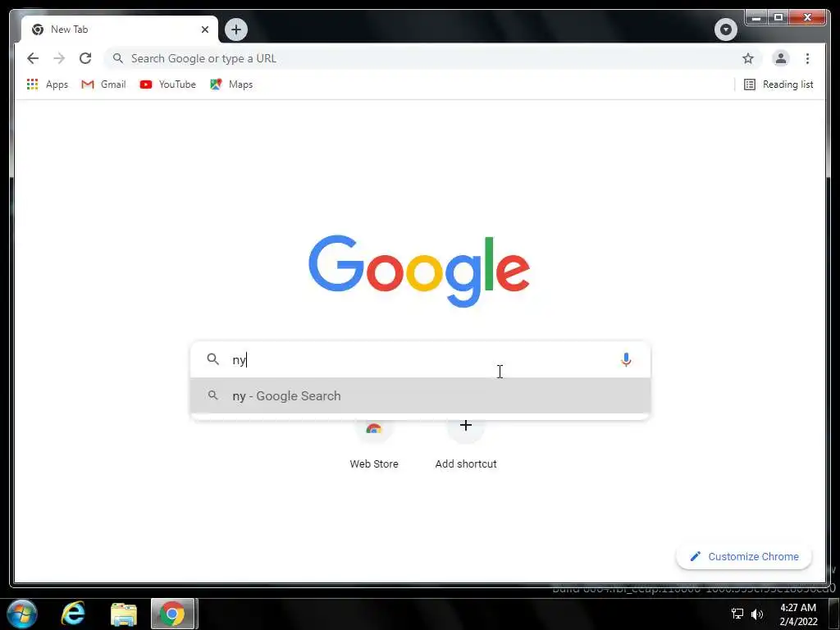This screenshot has width=840, height=630.
Task: Select the 'ny - Google Search' suggestion
Action: (421, 396)
